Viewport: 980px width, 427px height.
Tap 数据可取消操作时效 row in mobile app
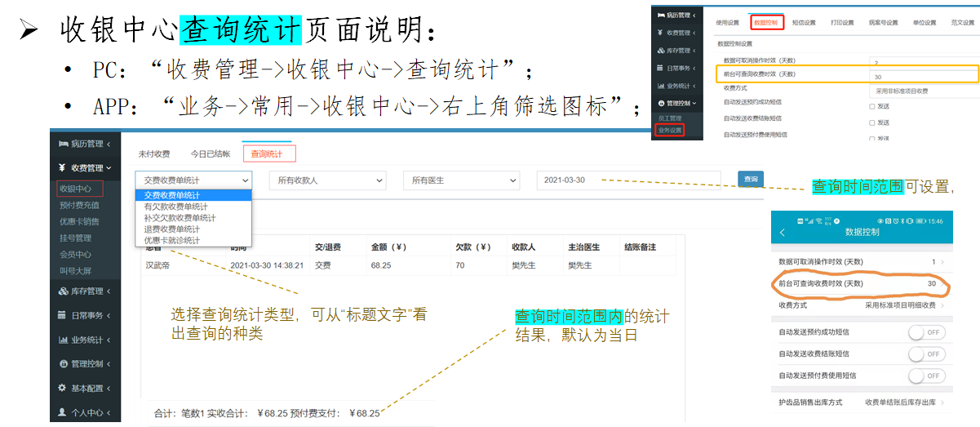[861, 261]
